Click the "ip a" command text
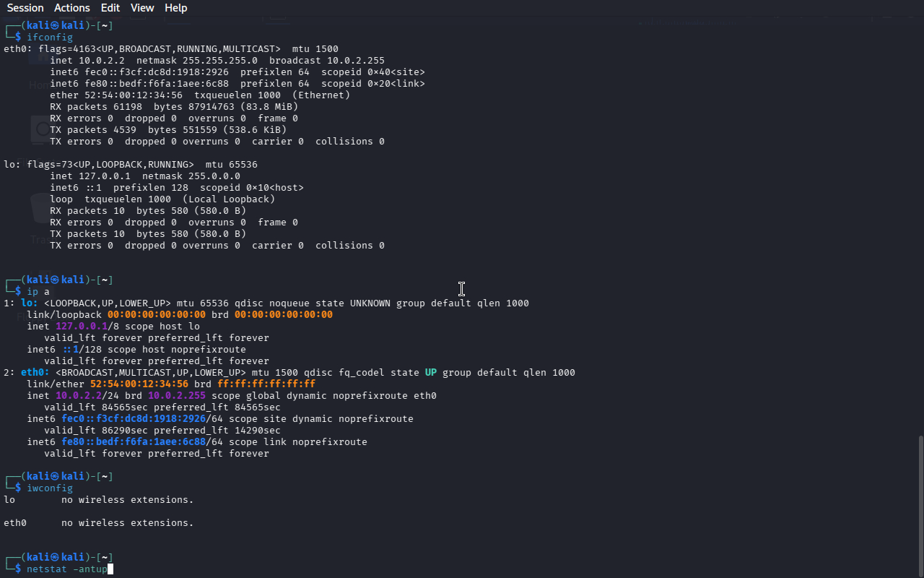 point(38,292)
